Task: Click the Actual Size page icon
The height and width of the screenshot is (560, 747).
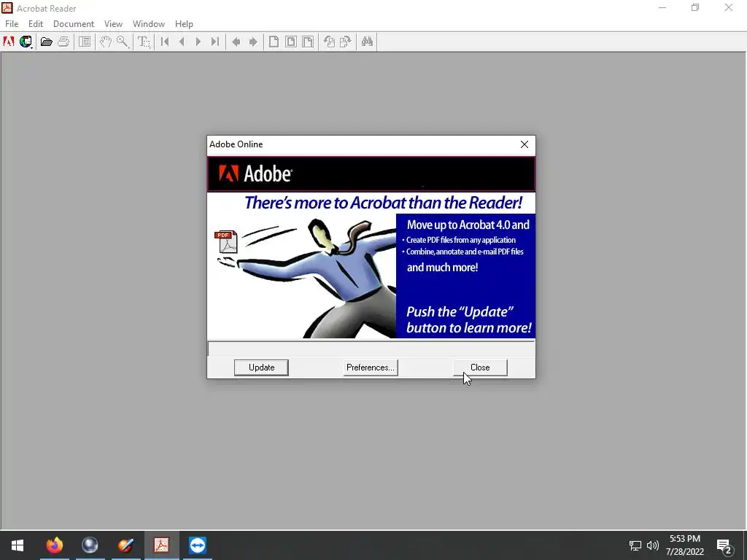Action: click(274, 42)
